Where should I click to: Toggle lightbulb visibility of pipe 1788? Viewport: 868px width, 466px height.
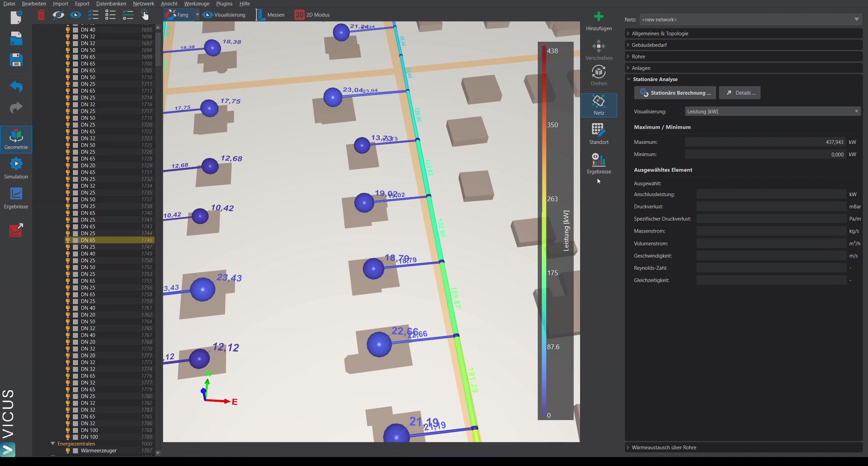[x=68, y=430]
